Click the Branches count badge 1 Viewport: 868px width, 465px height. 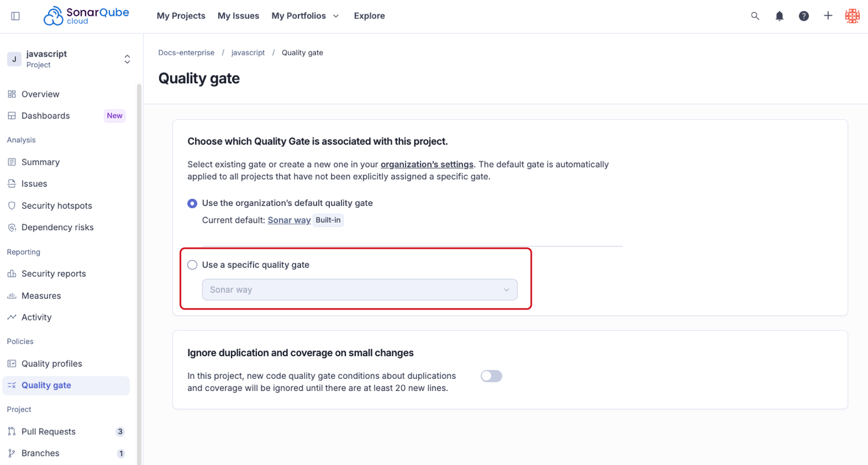click(121, 453)
